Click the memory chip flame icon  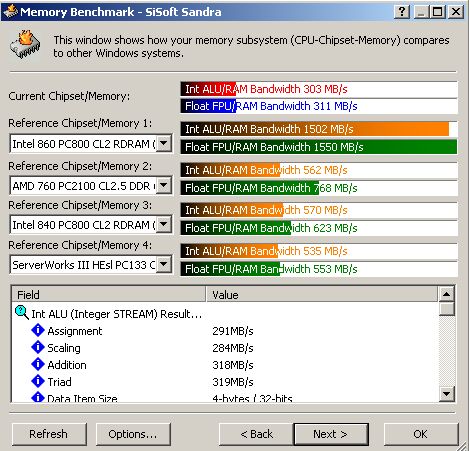click(25, 45)
